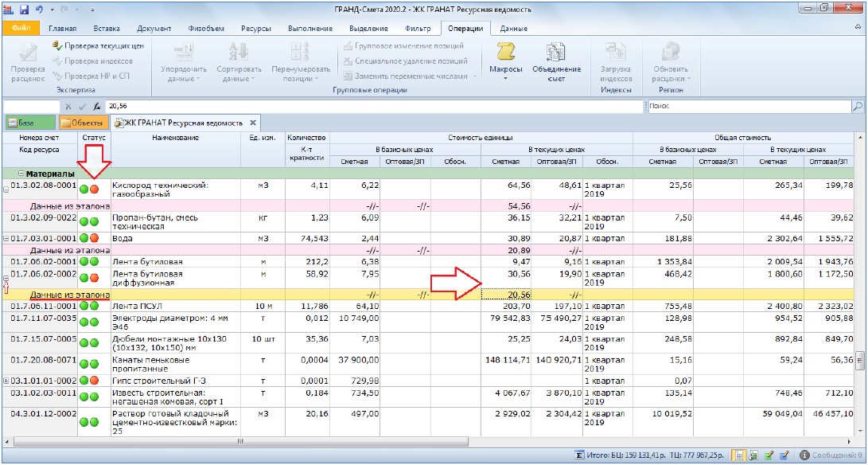
Task: Collapse the row 01.3.02.08-0001 expander
Action: pyautogui.click(x=6, y=190)
